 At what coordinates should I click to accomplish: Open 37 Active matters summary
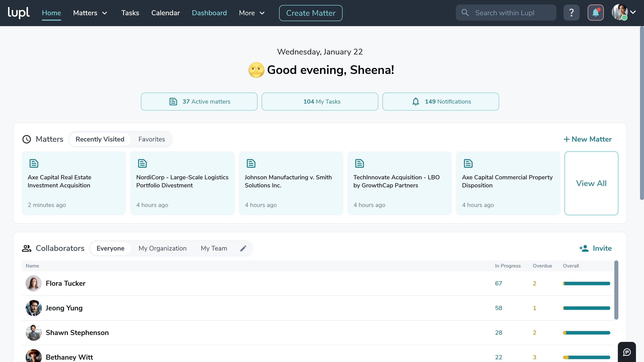point(199,101)
